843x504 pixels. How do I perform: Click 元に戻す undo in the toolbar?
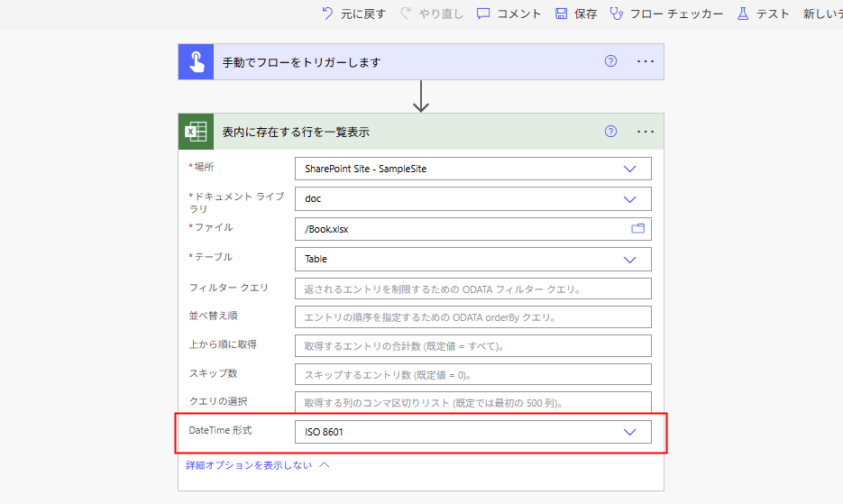[x=354, y=14]
